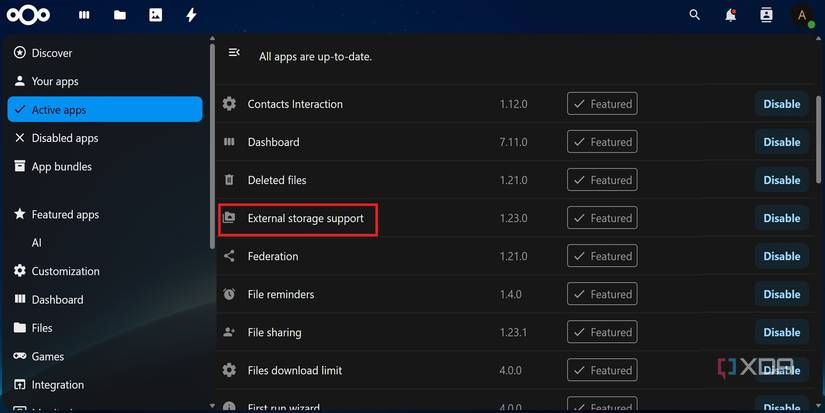
Task: Click the Featured badge for Federation
Action: tap(602, 256)
